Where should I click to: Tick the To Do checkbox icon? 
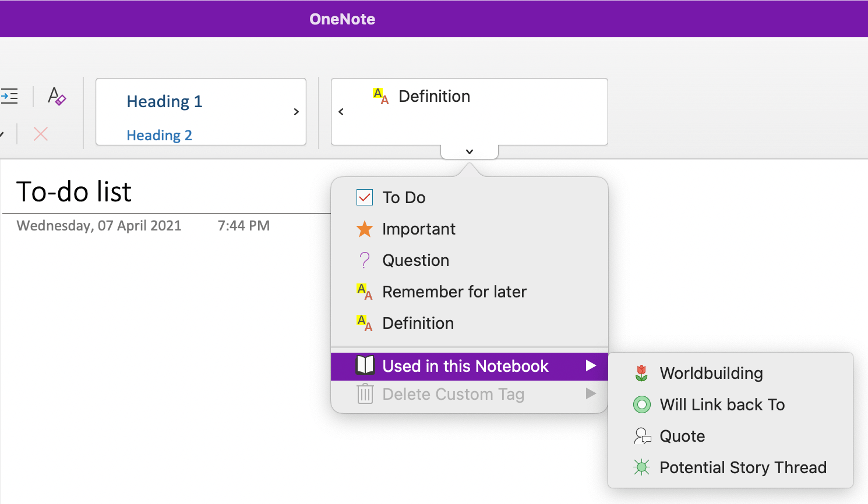(x=365, y=198)
